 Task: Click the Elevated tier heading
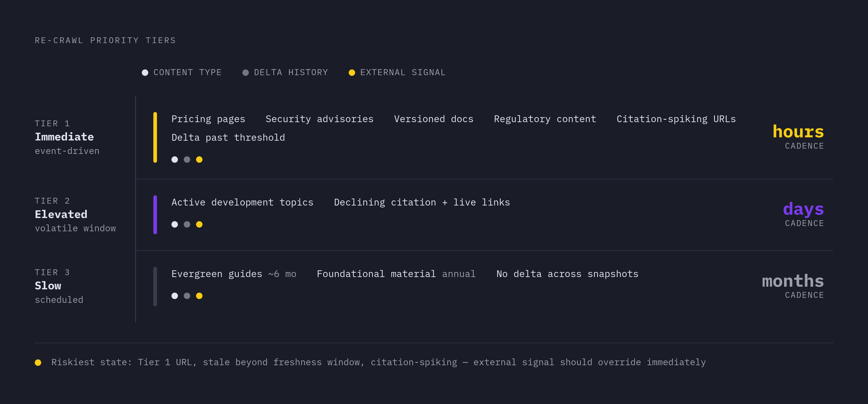(61, 214)
